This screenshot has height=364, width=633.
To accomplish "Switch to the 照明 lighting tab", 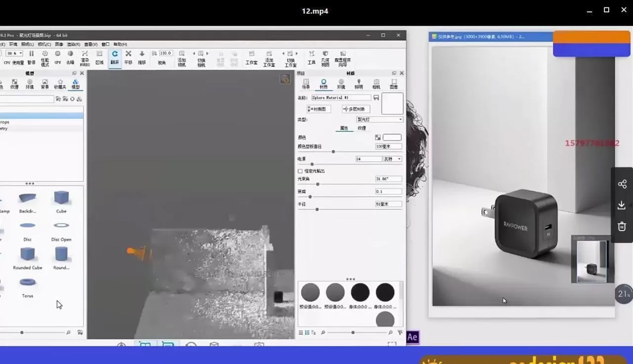I will tap(359, 83).
